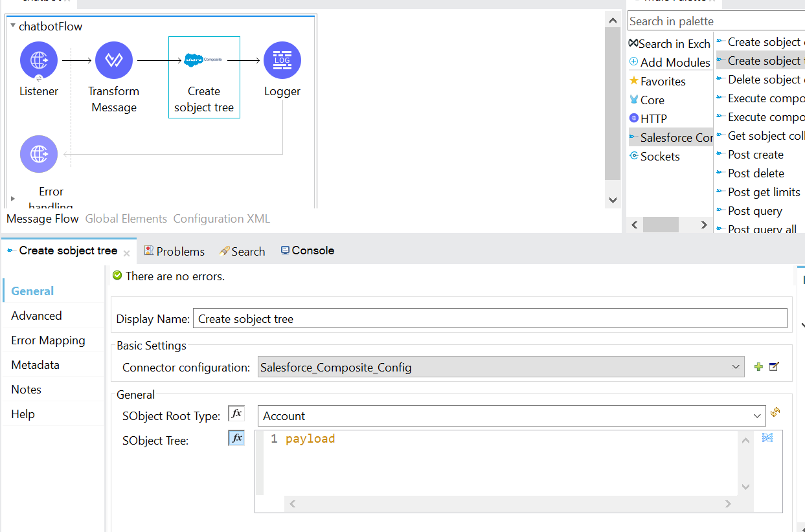This screenshot has width=805, height=532.
Task: Collapse the chatbotFlow flow container
Action: click(x=13, y=27)
